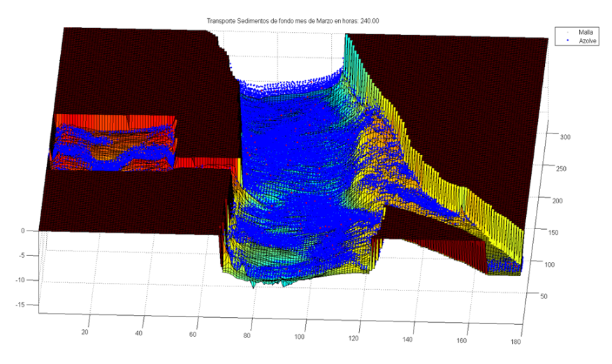Click the z-axis tick label 0
This screenshot has height=364, width=612.
coord(23,231)
